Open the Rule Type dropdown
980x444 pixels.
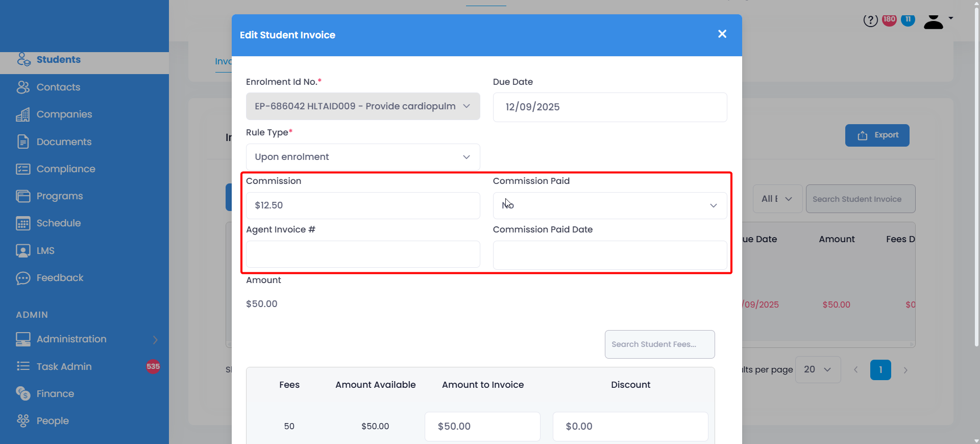click(362, 157)
